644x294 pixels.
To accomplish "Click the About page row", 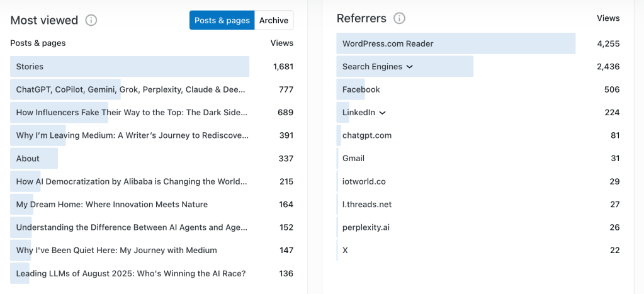I will [28, 159].
